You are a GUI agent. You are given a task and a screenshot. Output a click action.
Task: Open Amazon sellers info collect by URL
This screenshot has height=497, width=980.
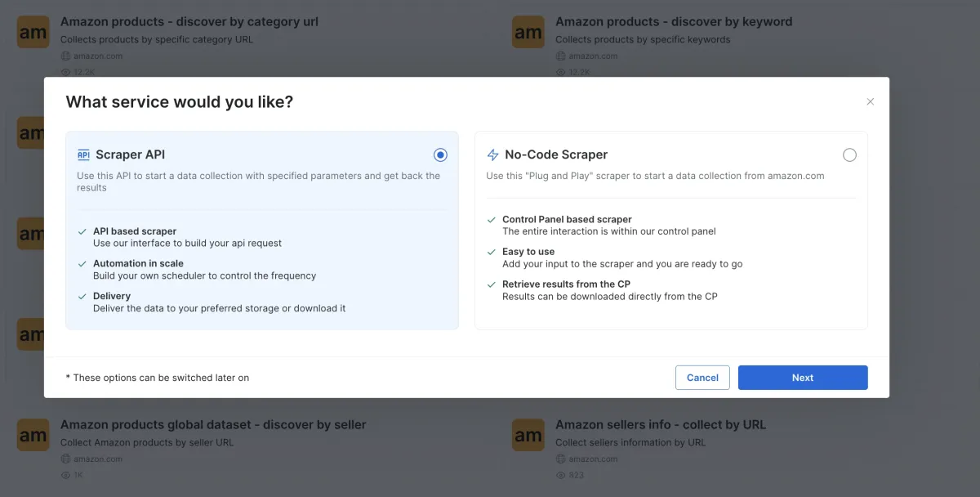click(661, 425)
